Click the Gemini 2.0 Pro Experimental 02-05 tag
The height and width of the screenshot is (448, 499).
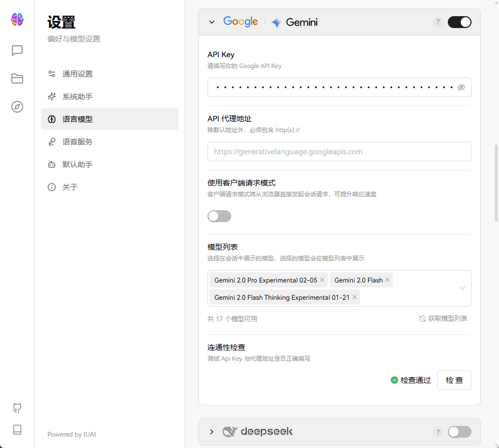click(x=268, y=280)
